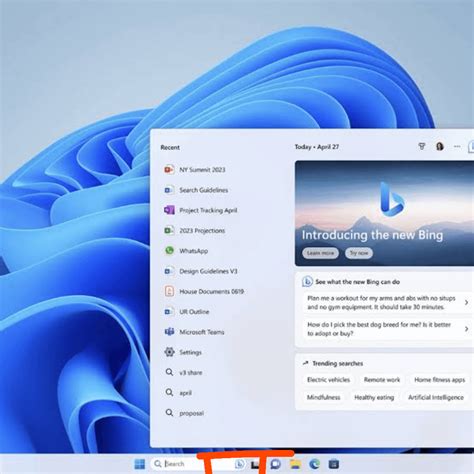Repeat the recent search "proposal"
Viewport: 474px width, 474px height.
point(185,413)
